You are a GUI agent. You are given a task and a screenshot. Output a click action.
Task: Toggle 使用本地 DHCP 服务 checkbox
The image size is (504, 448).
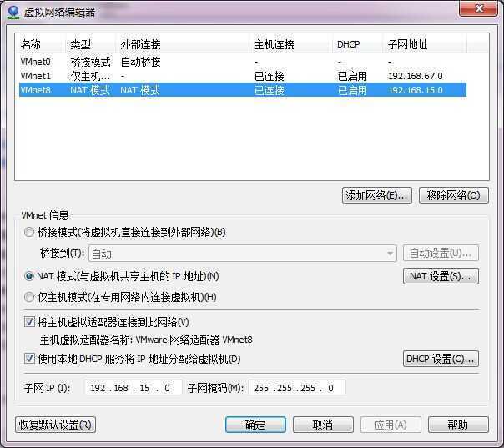pos(29,359)
